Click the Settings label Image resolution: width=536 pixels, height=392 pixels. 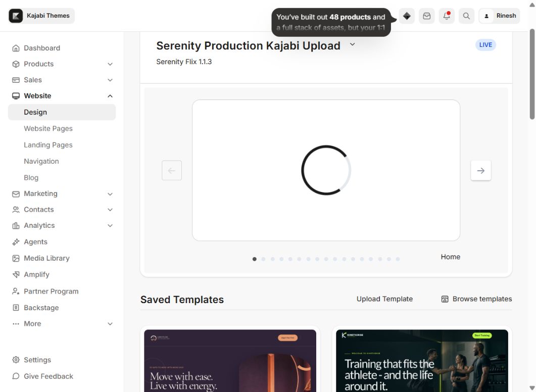37,360
